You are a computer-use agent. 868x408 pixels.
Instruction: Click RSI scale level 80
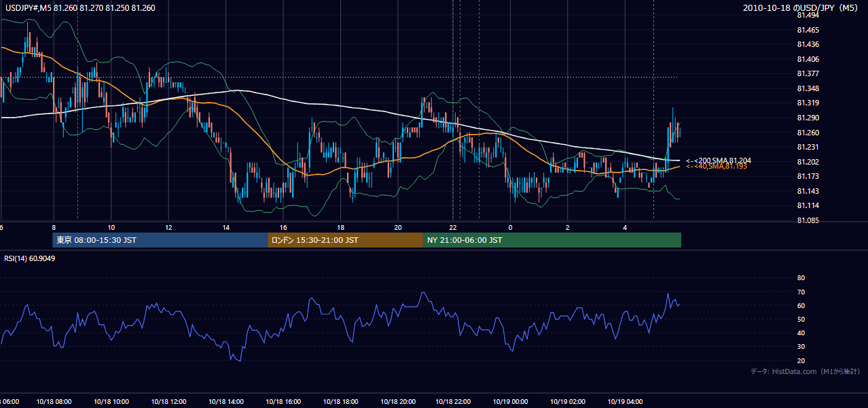click(801, 278)
